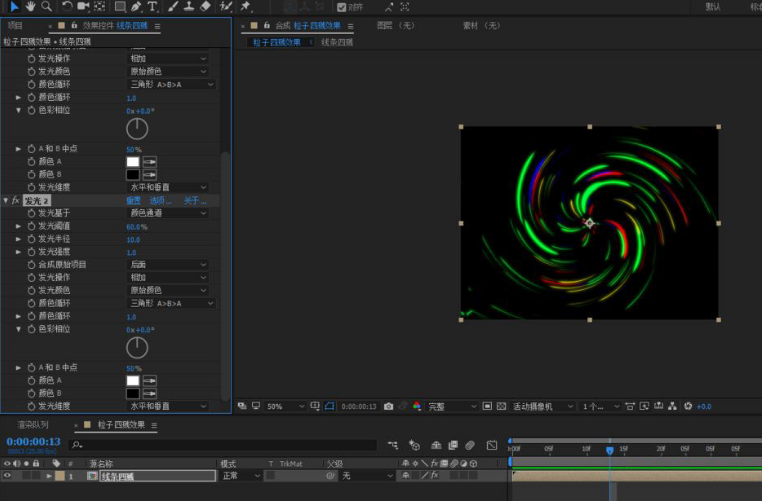Open the show channel RGB color icon

417,406
